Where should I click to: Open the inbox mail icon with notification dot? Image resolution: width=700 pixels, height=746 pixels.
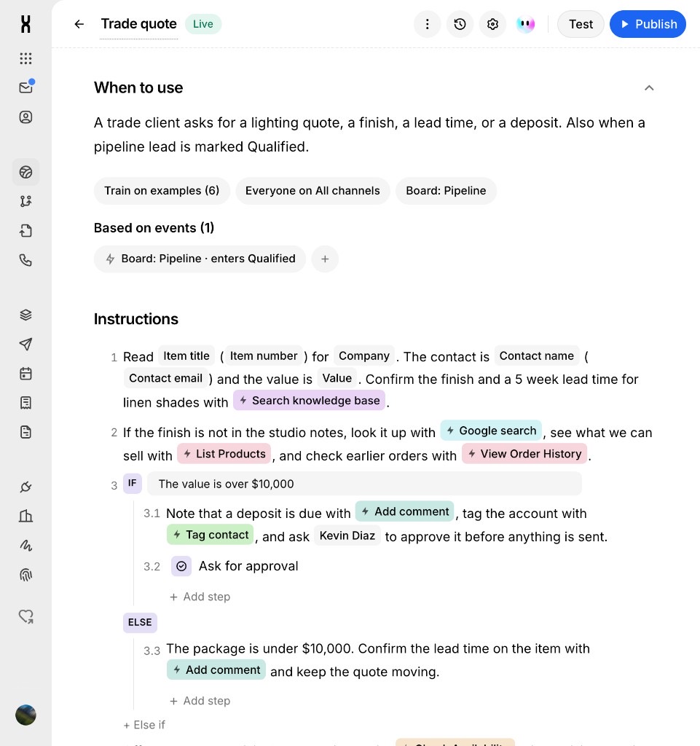pos(26,87)
